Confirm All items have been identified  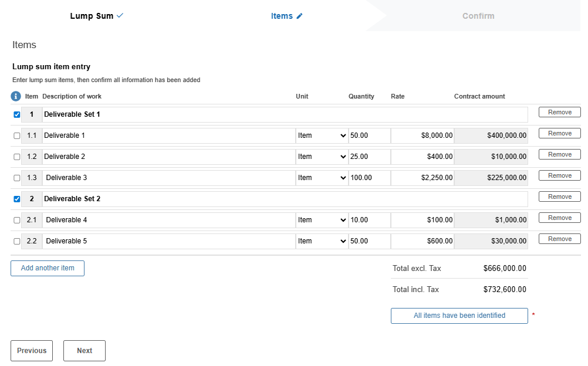click(459, 316)
